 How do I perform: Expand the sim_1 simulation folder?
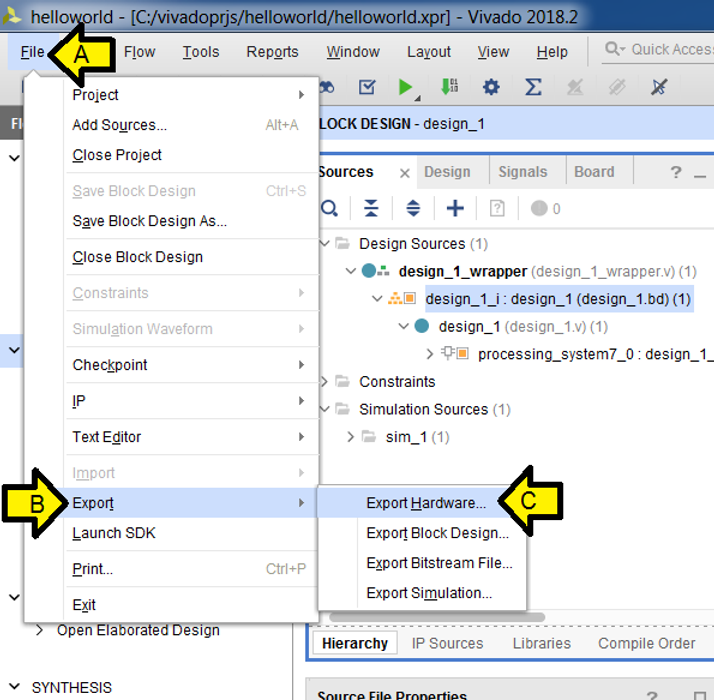point(351,437)
